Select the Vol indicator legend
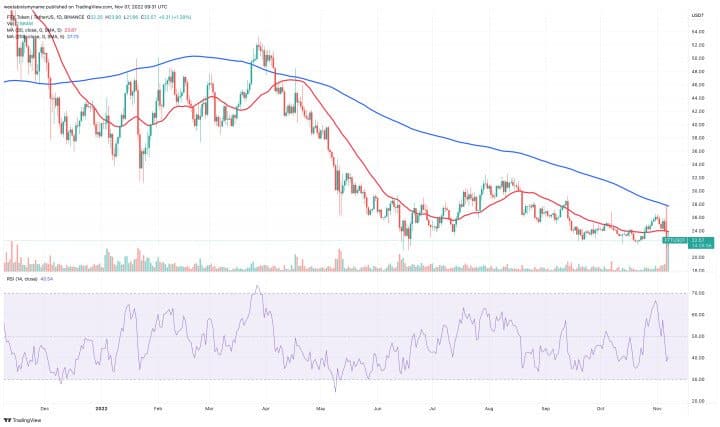The image size is (720, 427). [16, 23]
